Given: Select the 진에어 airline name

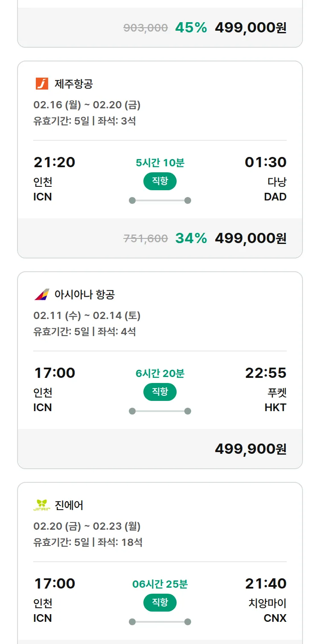Looking at the screenshot, I should click(x=69, y=505).
